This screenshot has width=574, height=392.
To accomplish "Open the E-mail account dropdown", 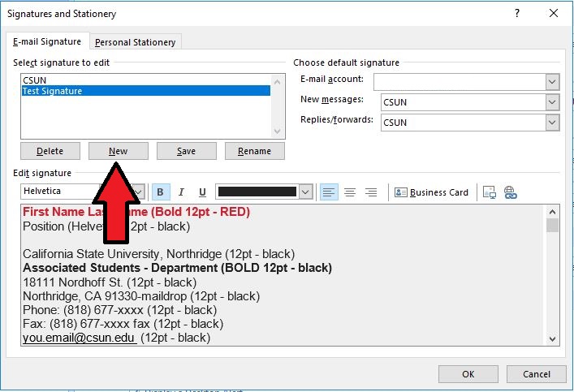I will pyautogui.click(x=552, y=82).
